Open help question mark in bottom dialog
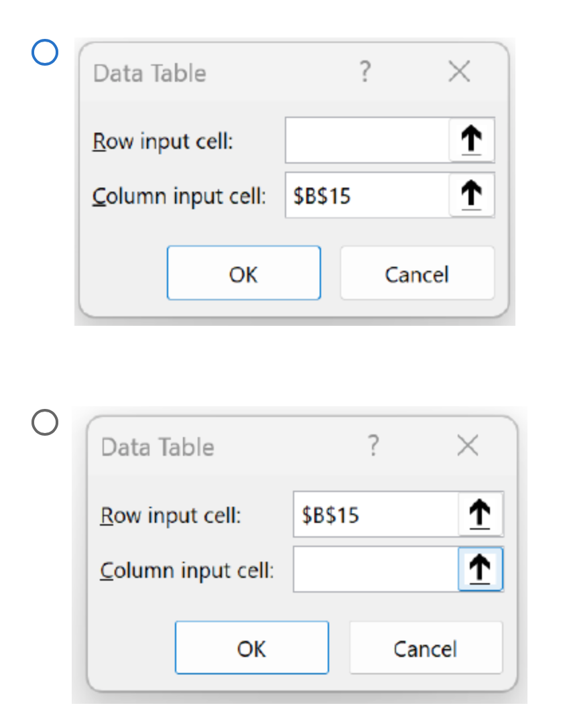Image resolution: width=563 pixels, height=728 pixels. pos(373,446)
